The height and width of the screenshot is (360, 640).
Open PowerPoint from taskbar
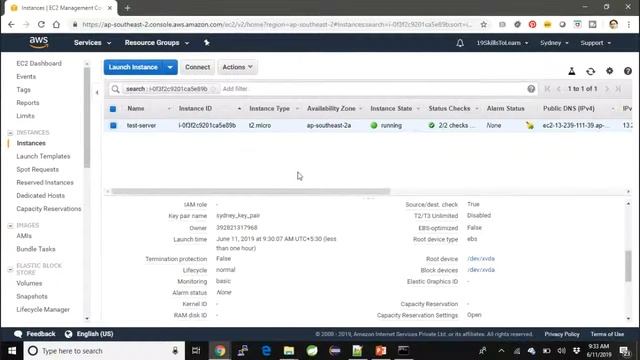380,351
